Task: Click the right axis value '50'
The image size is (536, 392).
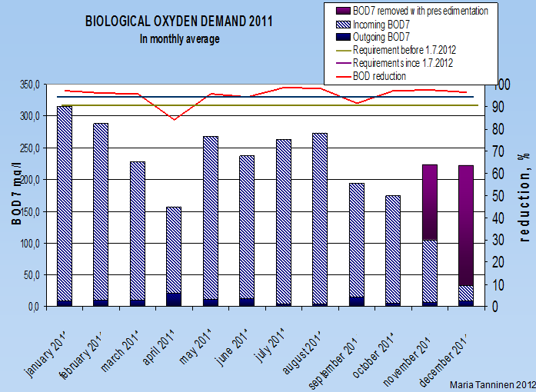Action: click(x=498, y=195)
